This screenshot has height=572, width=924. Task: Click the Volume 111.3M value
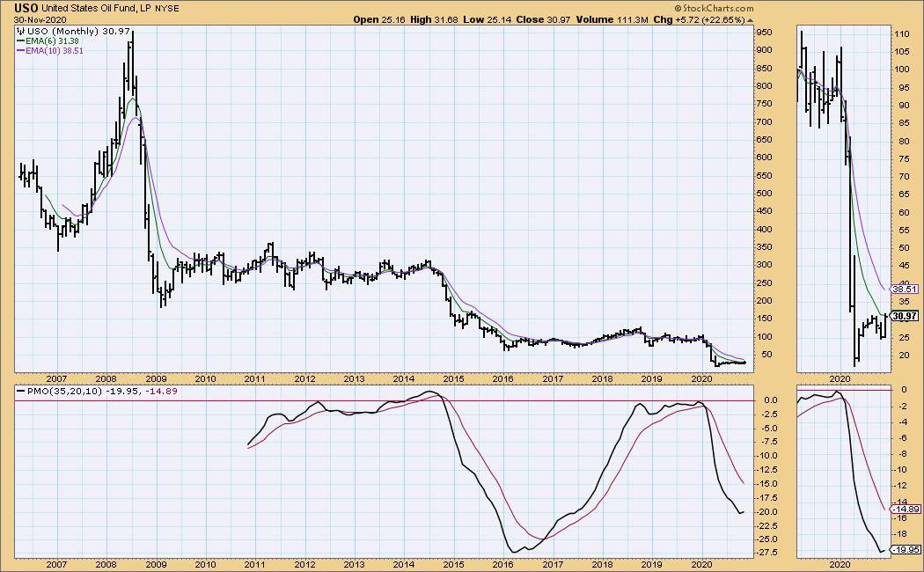coord(612,19)
